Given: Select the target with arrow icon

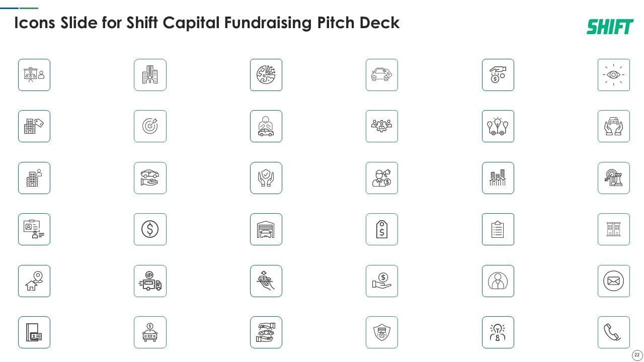Looking at the screenshot, I should pos(150,126).
